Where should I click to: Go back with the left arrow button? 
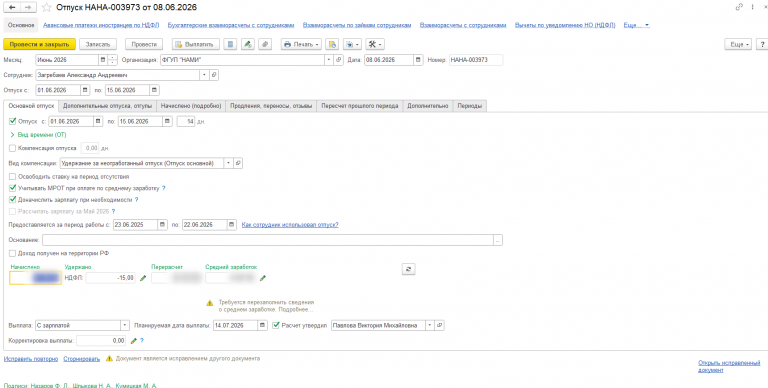coord(12,7)
